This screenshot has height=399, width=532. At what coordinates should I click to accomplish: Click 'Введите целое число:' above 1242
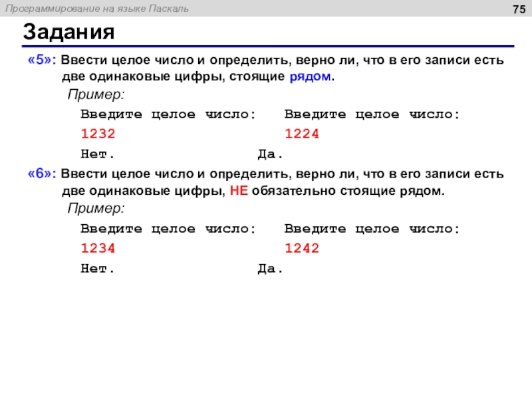point(372,229)
